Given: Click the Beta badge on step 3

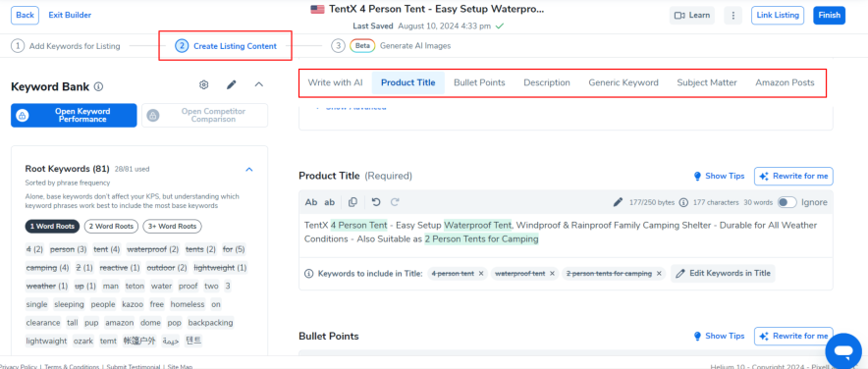Looking at the screenshot, I should 362,46.
